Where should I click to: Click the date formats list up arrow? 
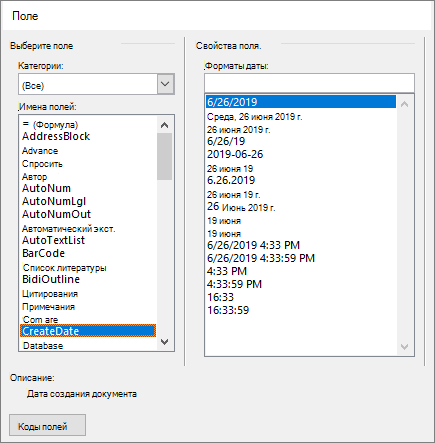pyautogui.click(x=405, y=104)
